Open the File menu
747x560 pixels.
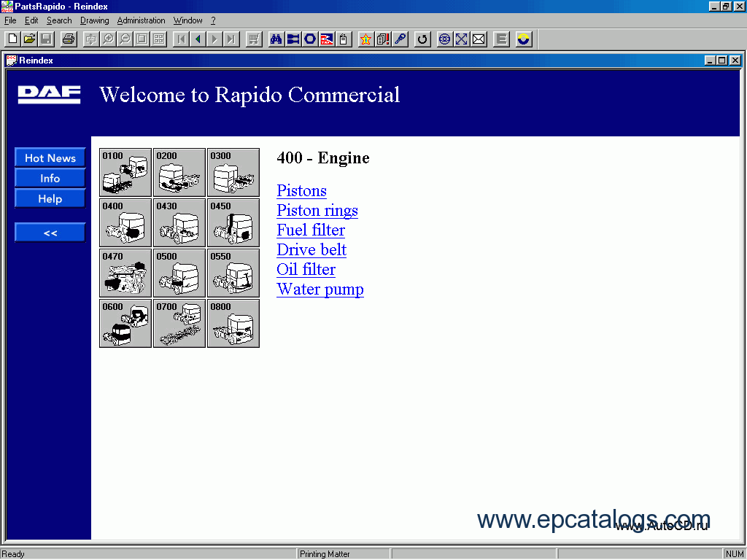tap(10, 20)
